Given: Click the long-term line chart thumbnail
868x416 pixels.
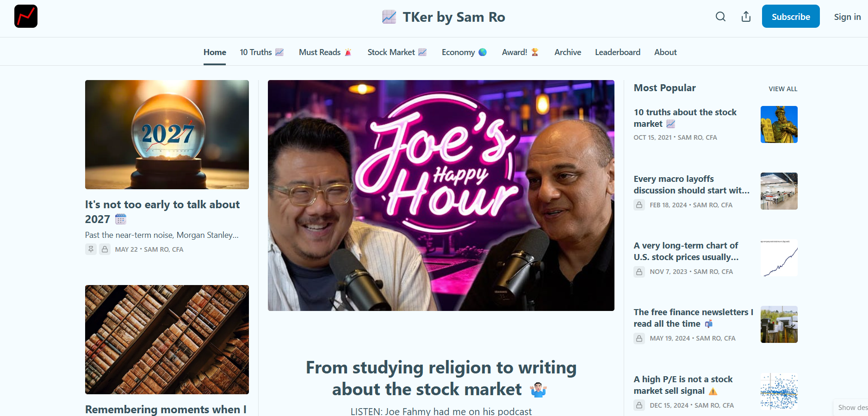Looking at the screenshot, I should (779, 258).
